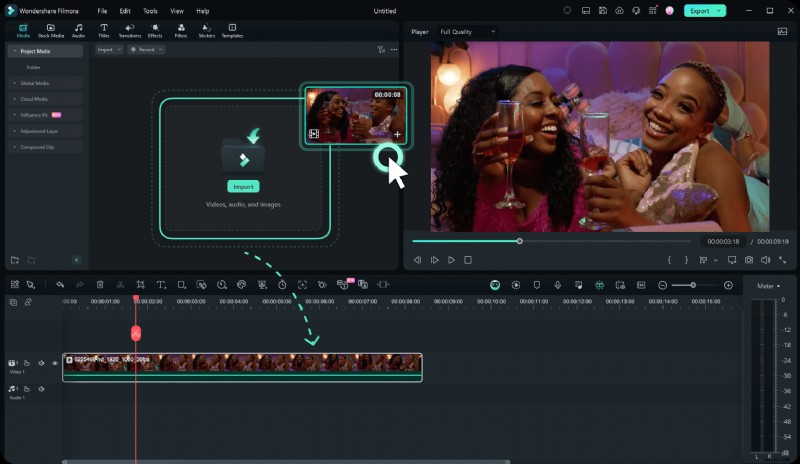Click the Undo arrow icon
Screen dimensions: 800x464
[60, 285]
